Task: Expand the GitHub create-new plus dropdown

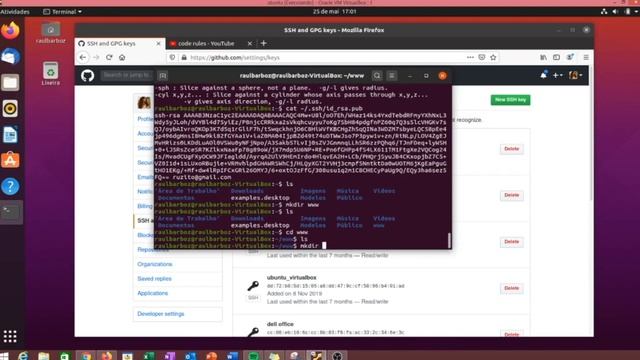Action: point(558,76)
